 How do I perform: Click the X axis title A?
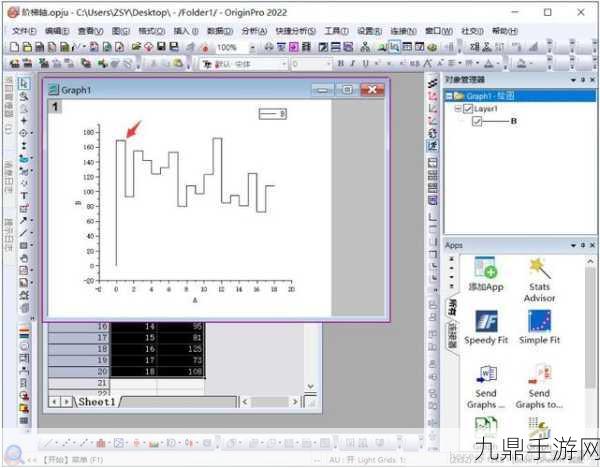pos(195,300)
